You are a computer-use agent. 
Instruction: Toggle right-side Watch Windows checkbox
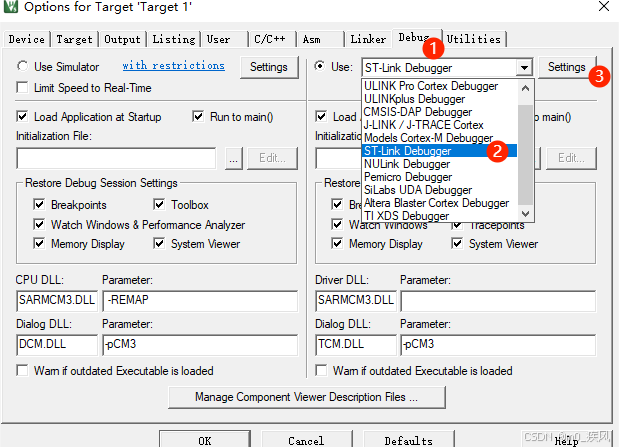click(x=337, y=224)
